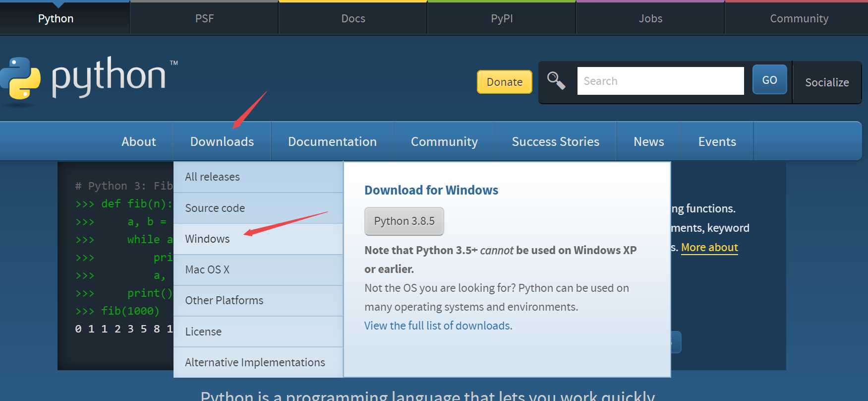The image size is (868, 401).
Task: Click the GO search button
Action: pos(769,80)
